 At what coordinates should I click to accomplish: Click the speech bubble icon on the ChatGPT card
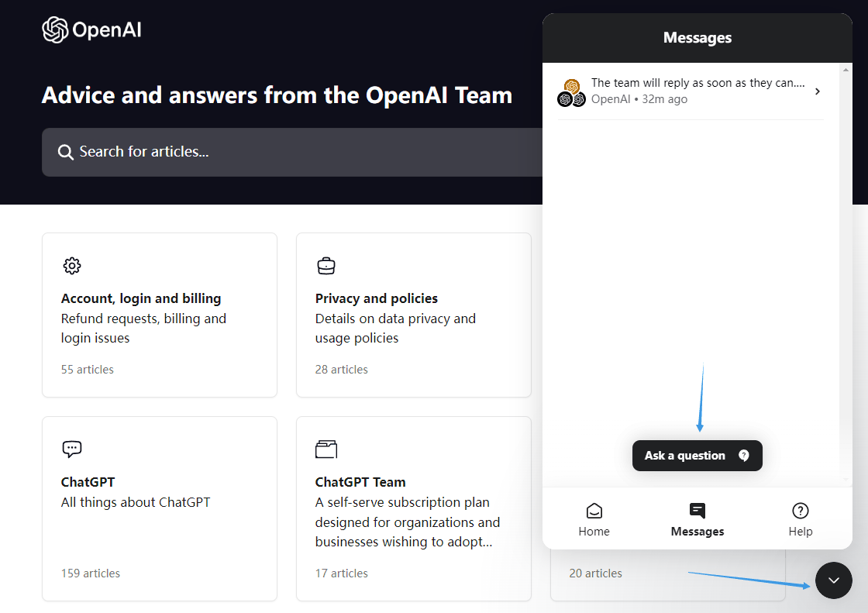[x=71, y=449]
